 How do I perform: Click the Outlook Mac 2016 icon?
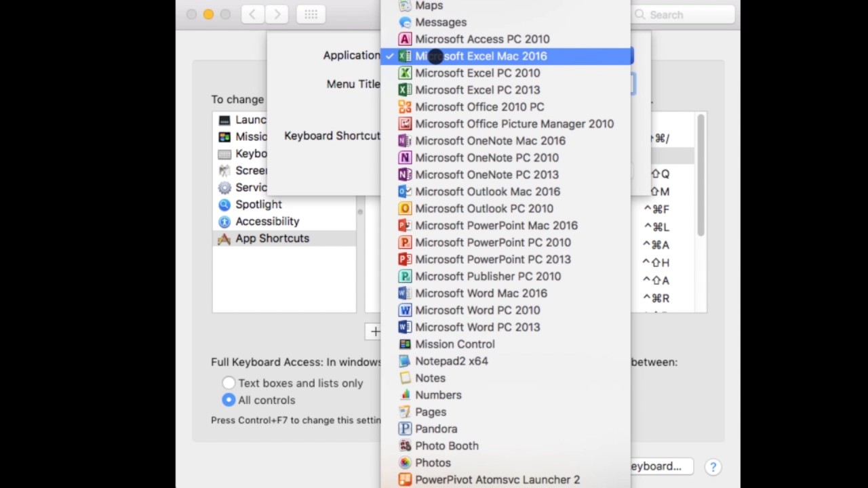click(405, 192)
